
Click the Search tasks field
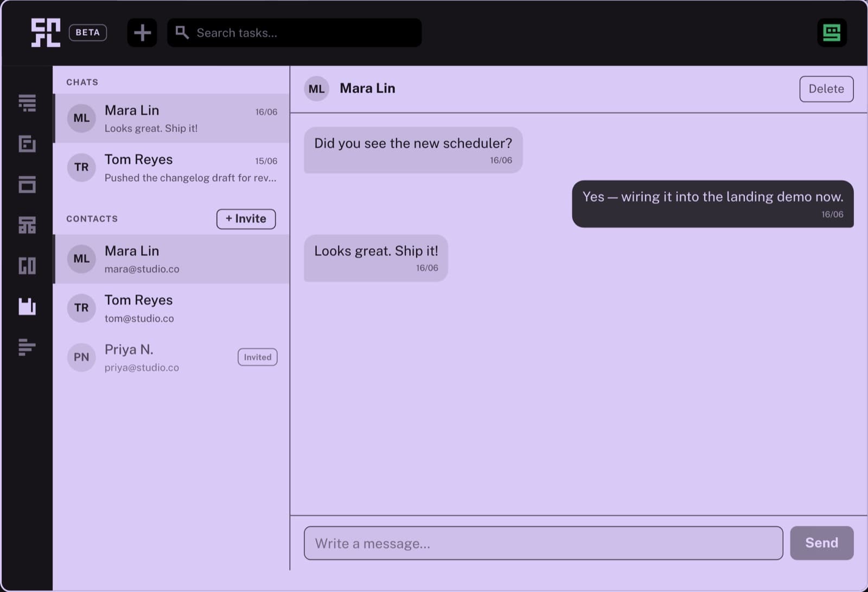pos(295,33)
